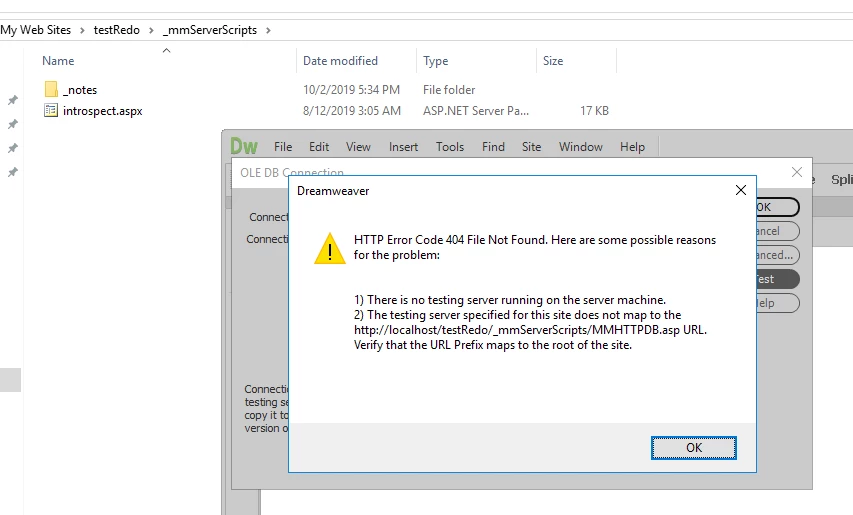Expand the chevron after My Web Sites
The height and width of the screenshot is (515, 853).
(x=82, y=30)
